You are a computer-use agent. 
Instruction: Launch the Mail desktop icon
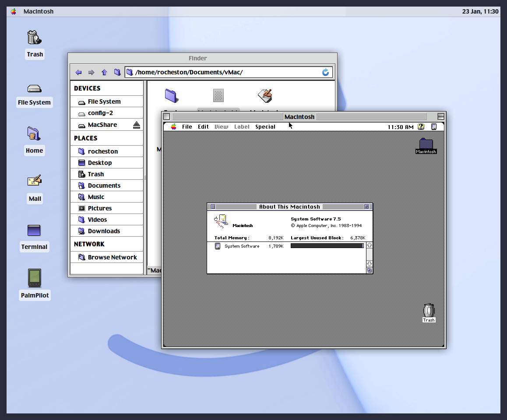(34, 180)
